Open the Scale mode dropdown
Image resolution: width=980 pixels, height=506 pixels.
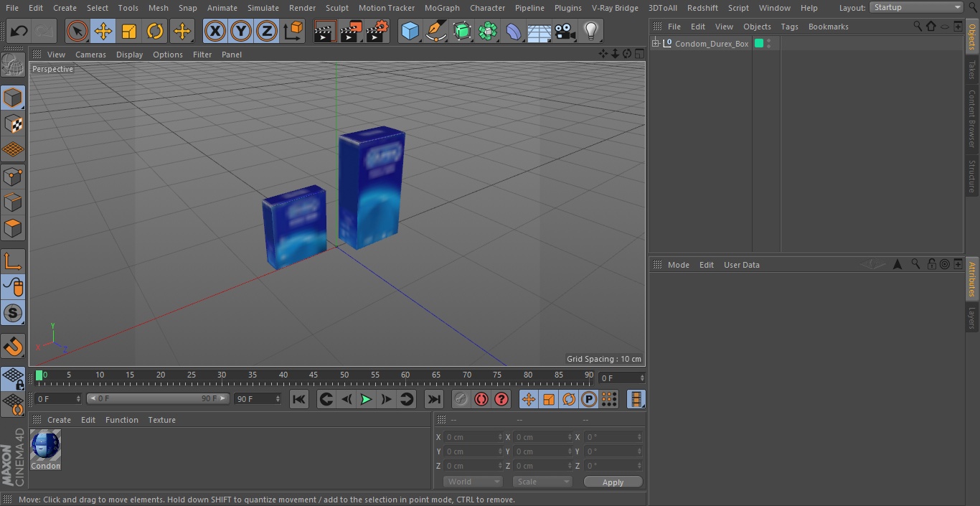tap(542, 482)
